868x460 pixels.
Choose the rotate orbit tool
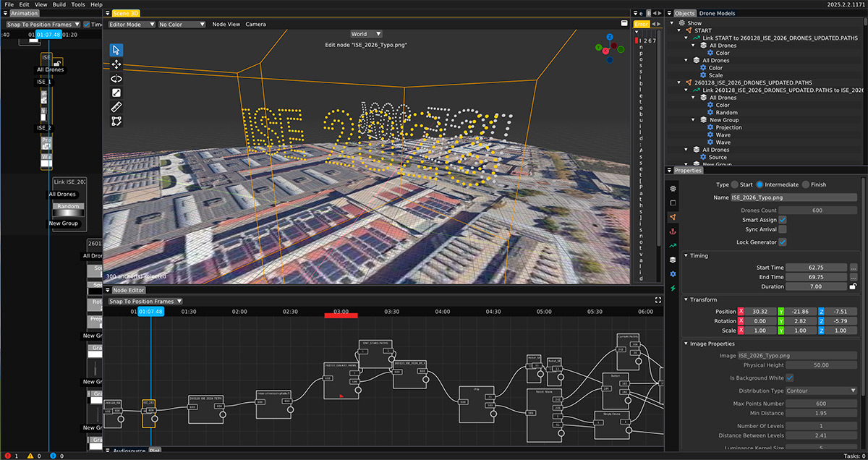pyautogui.click(x=116, y=78)
